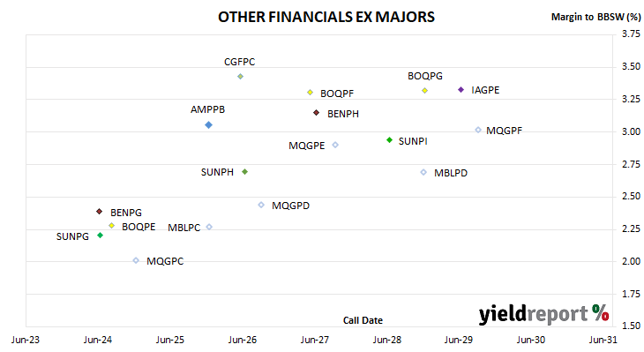Click the yieldreport logo

coord(543,314)
